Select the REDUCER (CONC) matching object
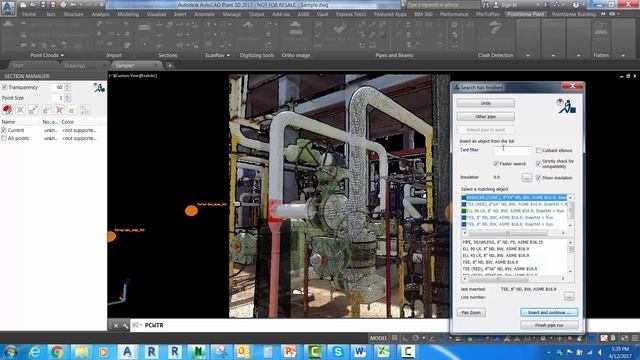Screen dimensions: 640x360 (514, 198)
